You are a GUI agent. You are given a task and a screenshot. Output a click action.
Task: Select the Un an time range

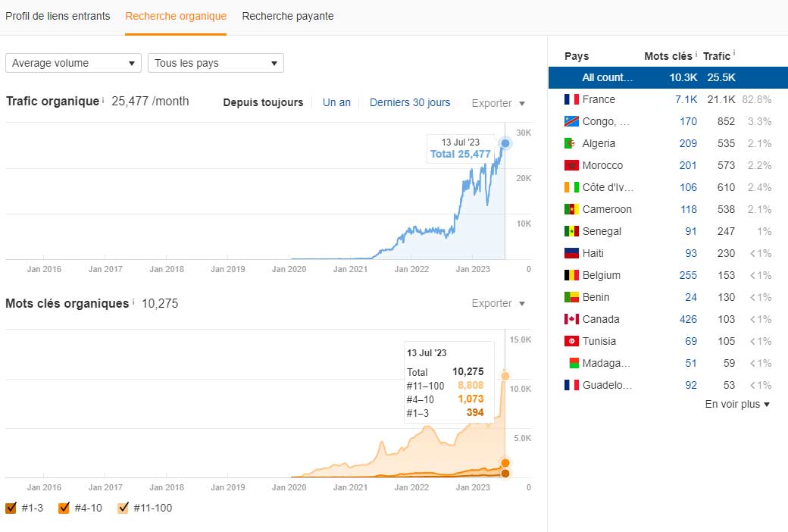336,102
